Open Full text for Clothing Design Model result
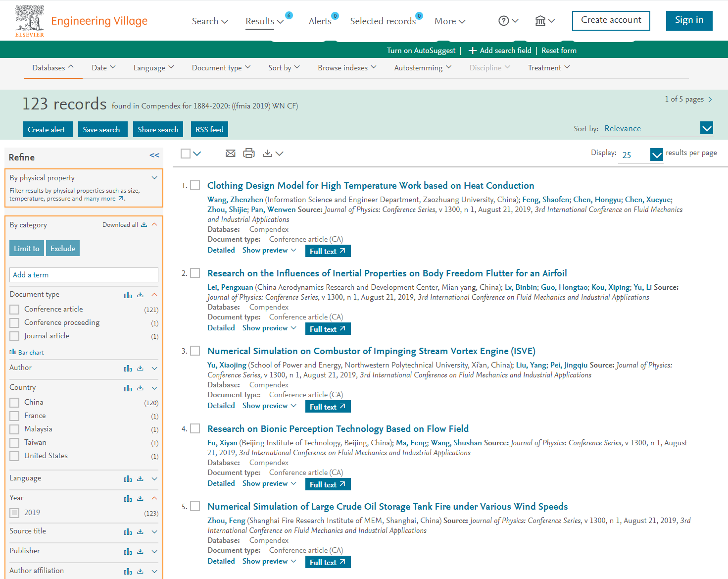Image resolution: width=728 pixels, height=579 pixels. coord(328,251)
